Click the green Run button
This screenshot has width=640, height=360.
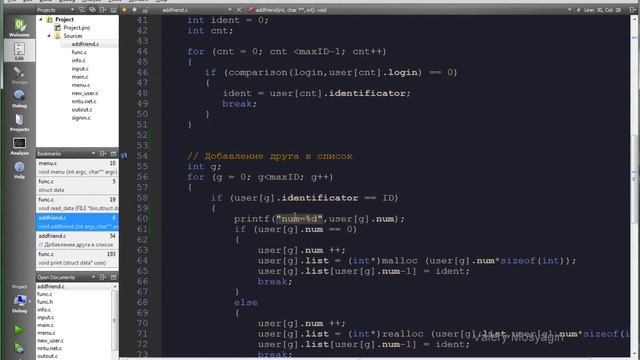click(x=19, y=329)
